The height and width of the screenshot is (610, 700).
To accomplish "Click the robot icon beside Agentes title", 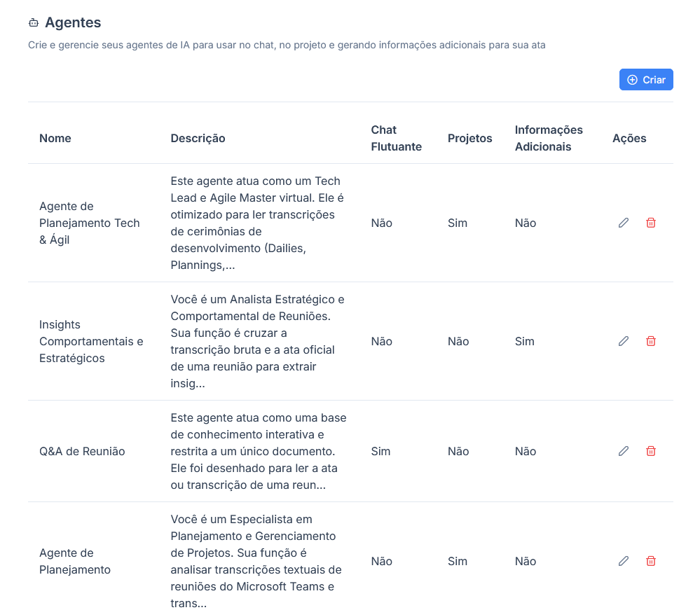I will click(34, 22).
